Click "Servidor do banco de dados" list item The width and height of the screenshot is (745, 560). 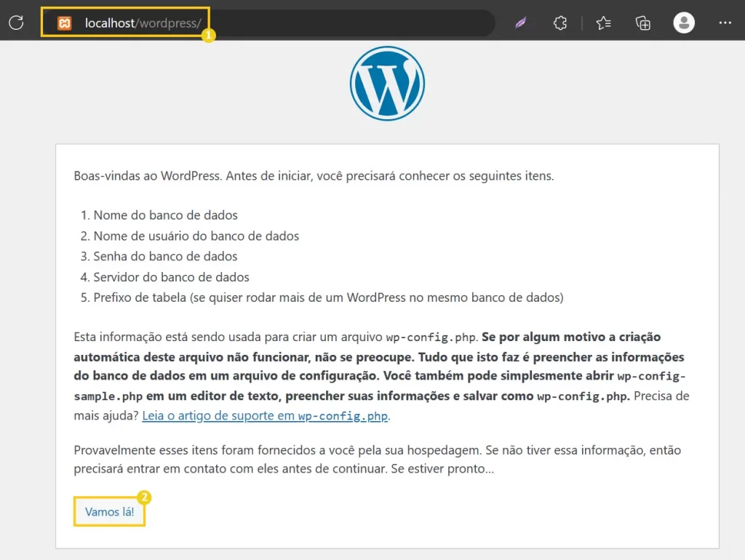tap(171, 277)
